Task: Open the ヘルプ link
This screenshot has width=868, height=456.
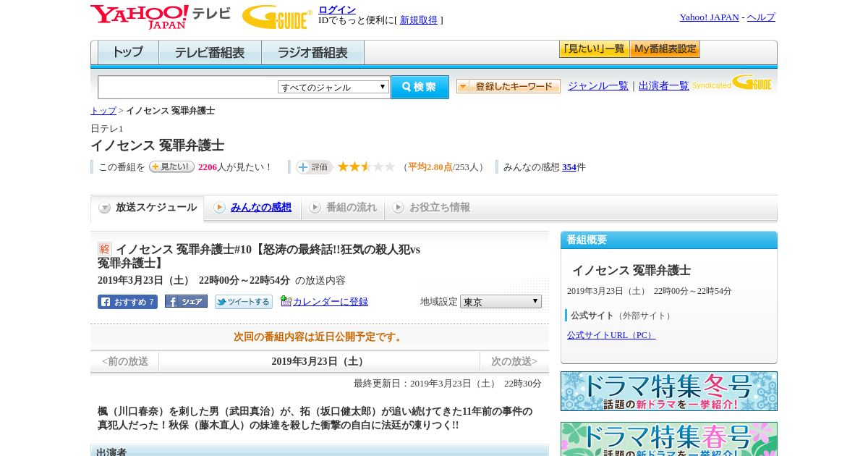Action: (x=761, y=17)
